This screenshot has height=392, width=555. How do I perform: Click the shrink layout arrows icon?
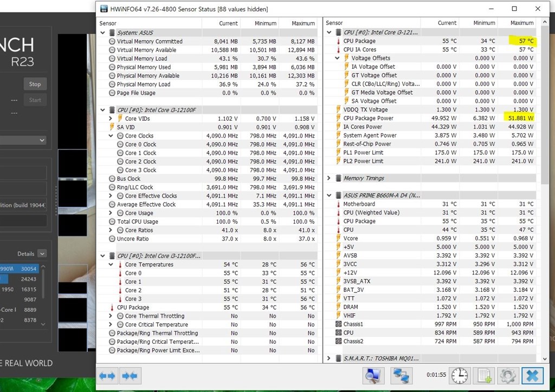[x=130, y=376]
